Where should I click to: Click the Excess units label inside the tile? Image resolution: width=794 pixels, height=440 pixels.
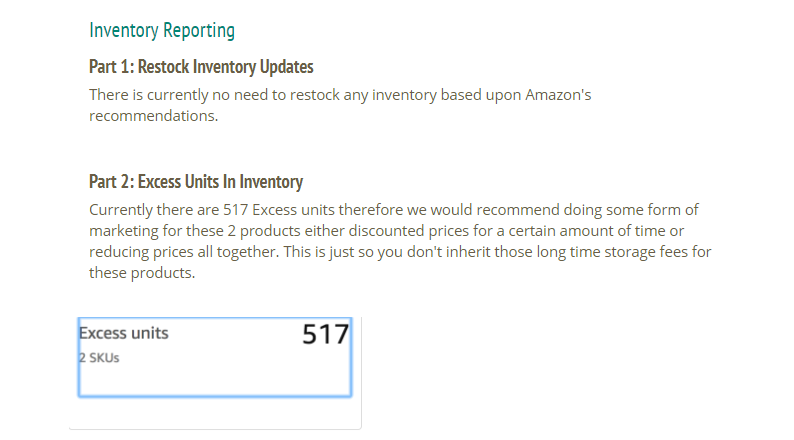[x=124, y=333]
